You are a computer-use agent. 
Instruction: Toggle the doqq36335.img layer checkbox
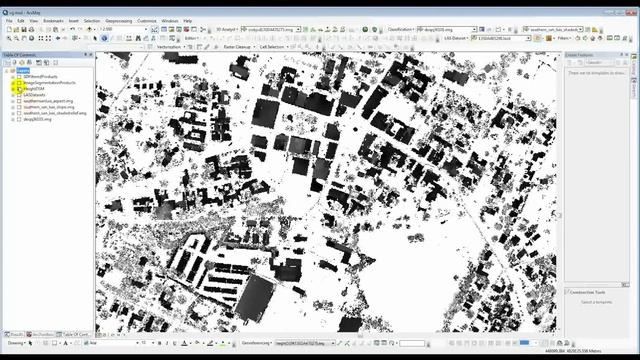coord(19,119)
